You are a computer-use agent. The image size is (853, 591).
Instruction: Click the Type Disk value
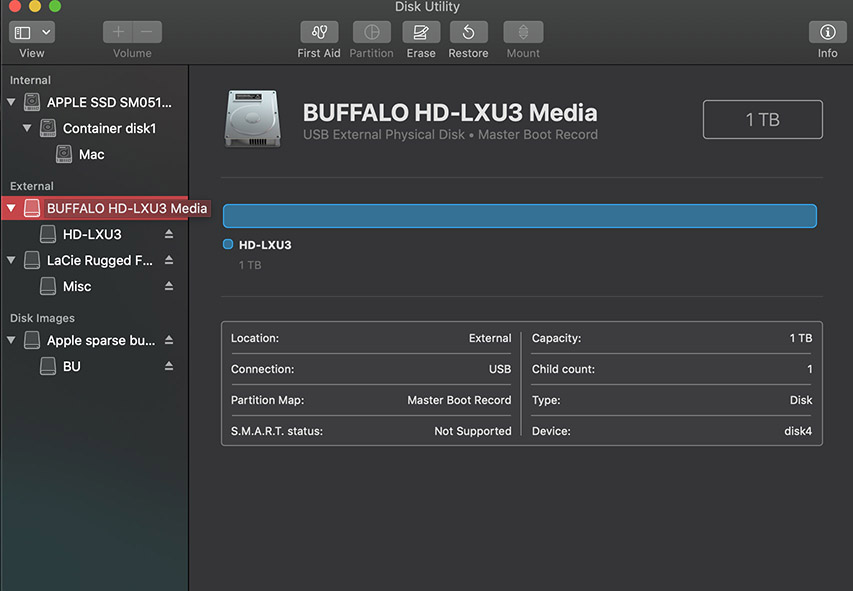(801, 400)
